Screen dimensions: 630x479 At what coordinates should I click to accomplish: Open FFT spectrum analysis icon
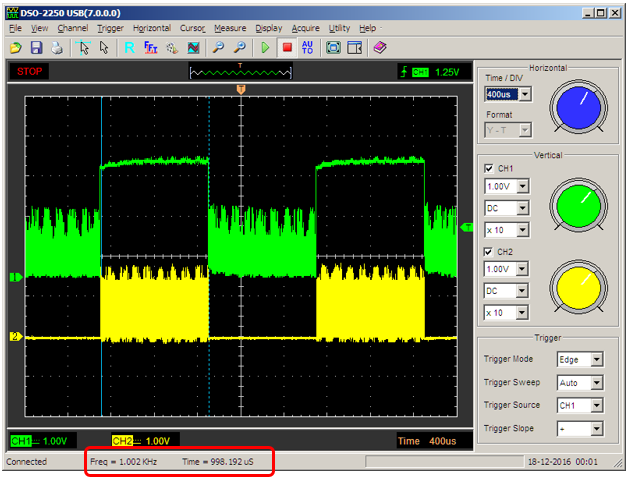[151, 48]
